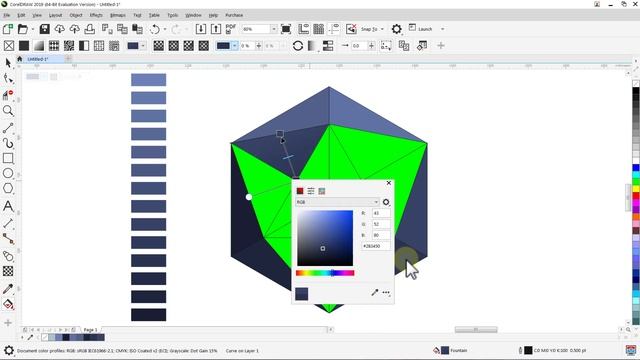The height and width of the screenshot is (360, 640).
Task: Select the Untitled-1 document tab
Action: pos(38,59)
